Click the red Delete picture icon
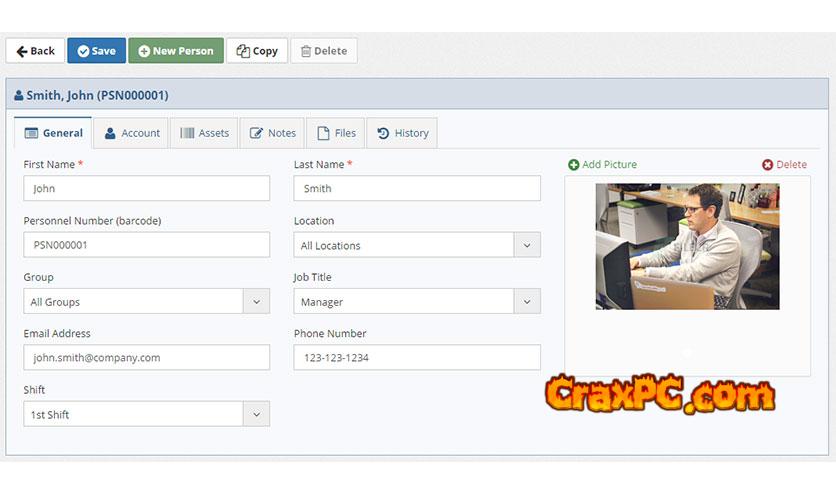 (767, 165)
